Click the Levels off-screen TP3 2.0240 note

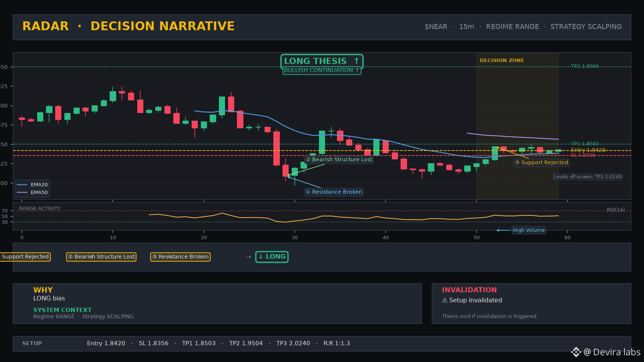pos(588,177)
